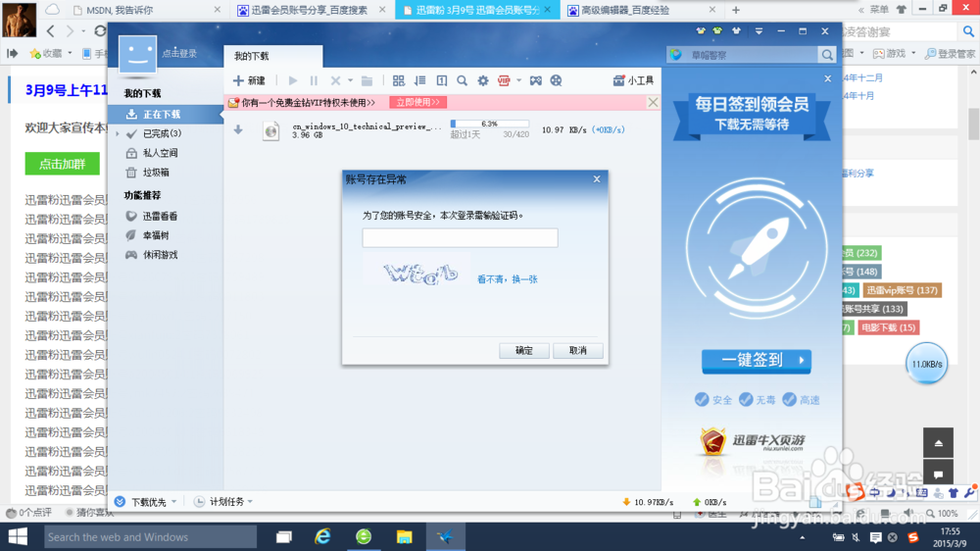Click the floating 11.0KB/s speed ball

pyautogui.click(x=926, y=364)
